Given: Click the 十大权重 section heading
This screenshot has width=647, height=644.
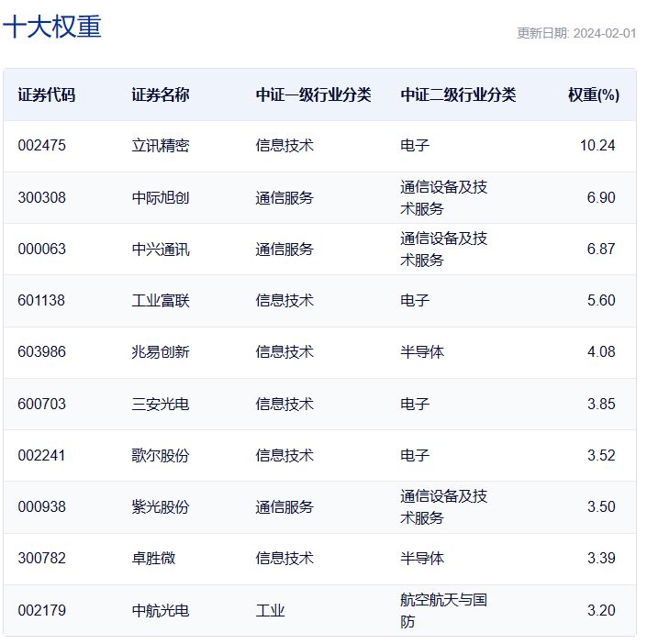Looking at the screenshot, I should tap(52, 27).
